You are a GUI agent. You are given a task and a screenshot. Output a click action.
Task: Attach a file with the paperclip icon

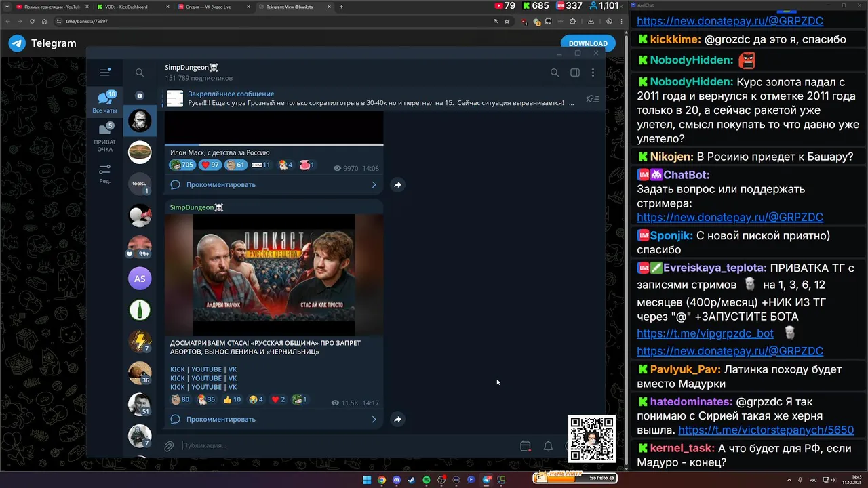[x=169, y=445]
